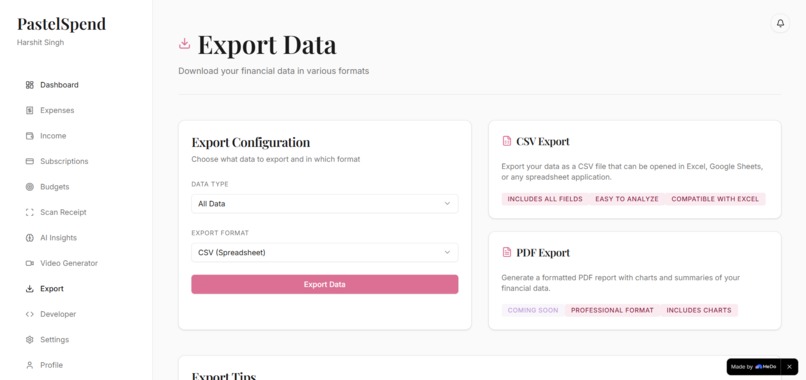This screenshot has width=806, height=380.
Task: Click the CSV Export file icon
Action: pos(507,141)
